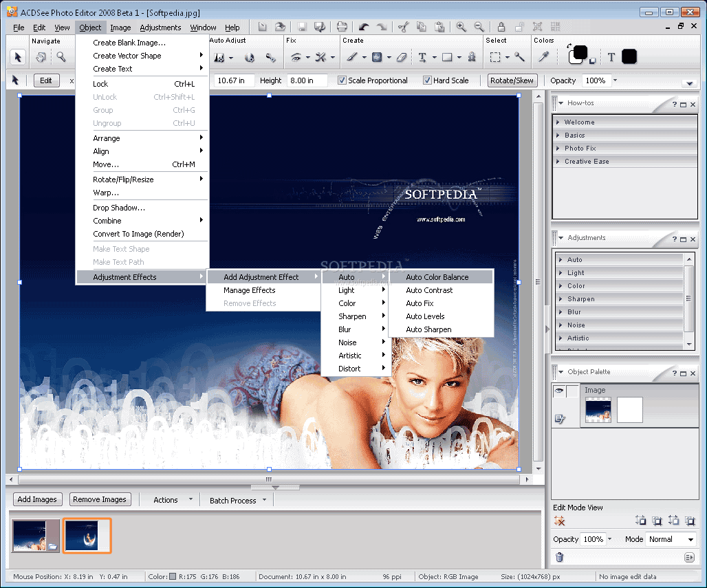Expand the Creative Ease how-to section
The width and height of the screenshot is (707, 588).
558,162
